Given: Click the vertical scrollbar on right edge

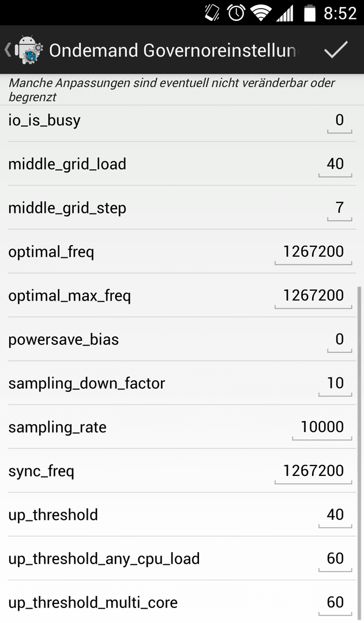Looking at the screenshot, I should coord(360,453).
